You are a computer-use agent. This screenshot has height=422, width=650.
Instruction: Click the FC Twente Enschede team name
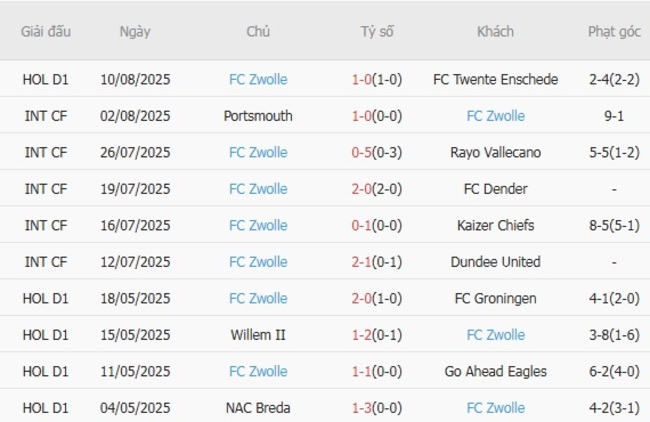[495, 79]
